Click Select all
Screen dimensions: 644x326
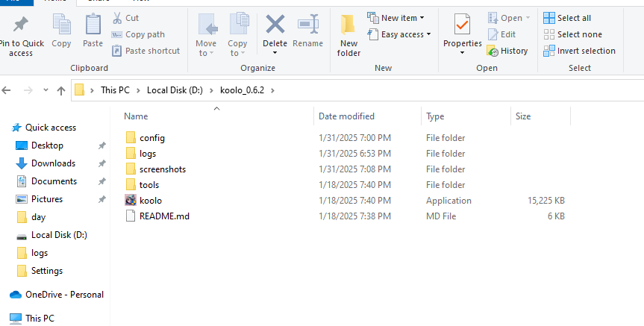click(567, 18)
